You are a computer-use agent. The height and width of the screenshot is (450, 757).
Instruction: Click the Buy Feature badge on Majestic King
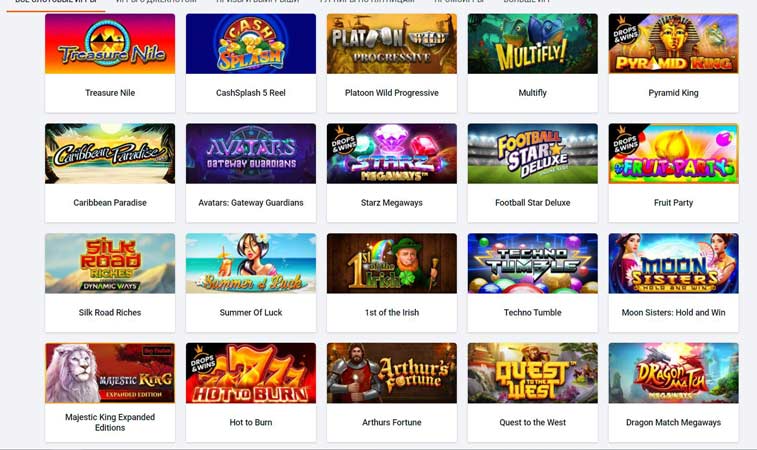(157, 351)
